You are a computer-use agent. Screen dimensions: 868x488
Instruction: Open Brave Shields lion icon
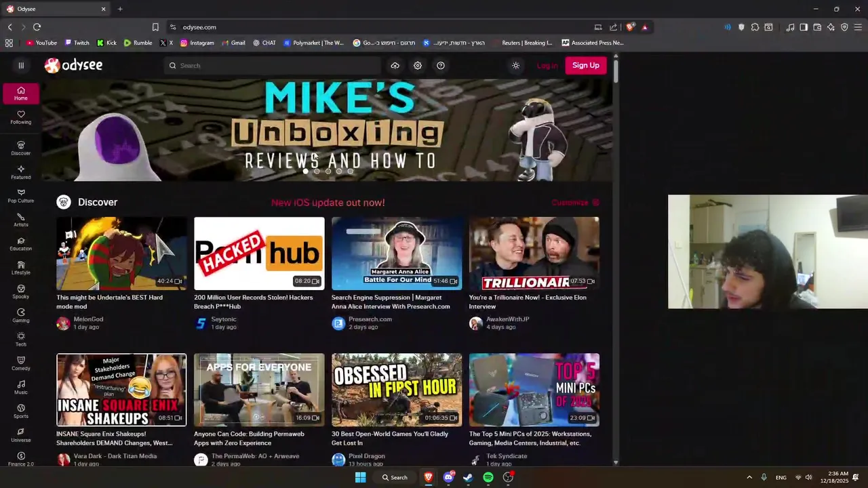point(630,27)
